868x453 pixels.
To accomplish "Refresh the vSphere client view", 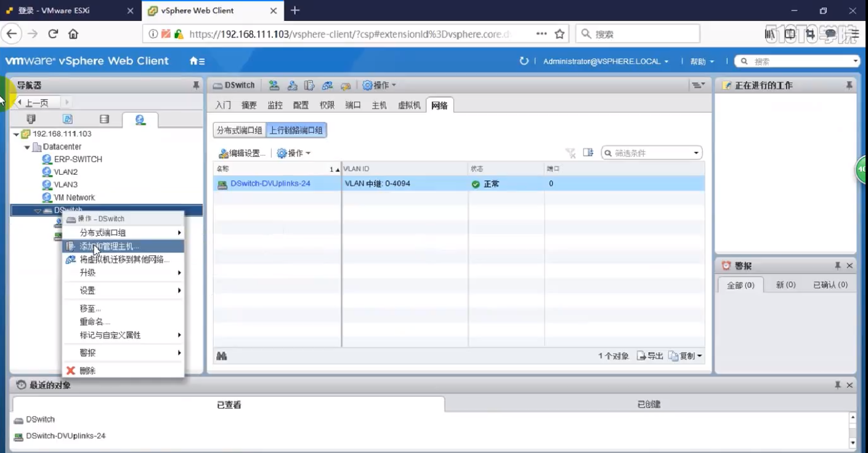I will pos(524,61).
